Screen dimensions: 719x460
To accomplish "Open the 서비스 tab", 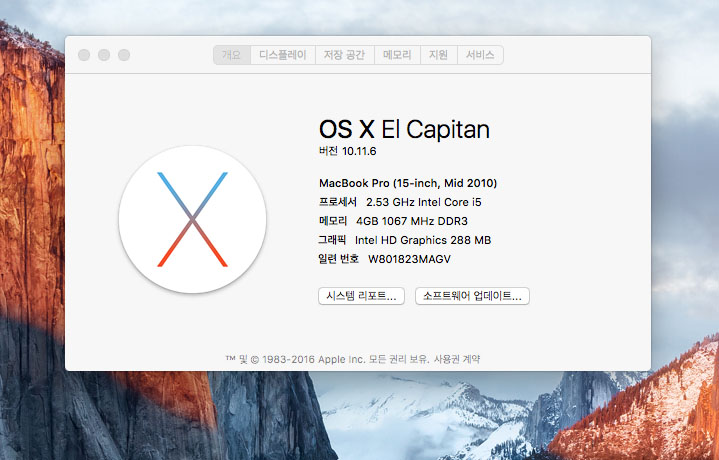I will pyautogui.click(x=480, y=55).
